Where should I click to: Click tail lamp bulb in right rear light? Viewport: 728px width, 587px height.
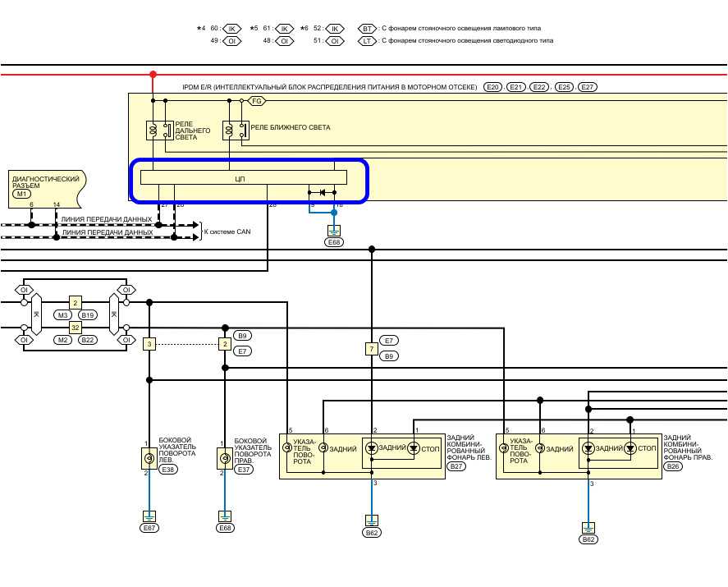coord(539,448)
